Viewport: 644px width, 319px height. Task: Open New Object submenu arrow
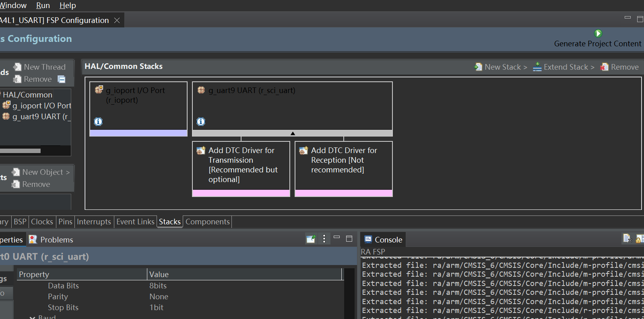[x=68, y=172]
